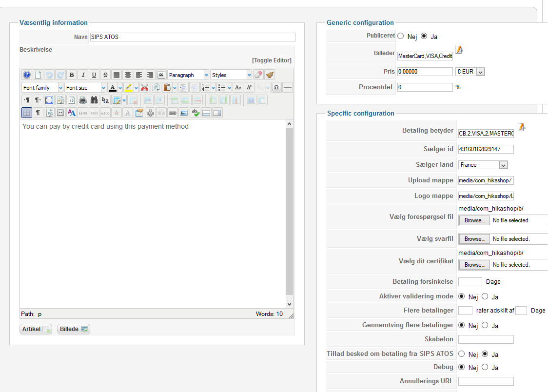Apply superscript formatting
548x392 pixels.
(x=249, y=88)
